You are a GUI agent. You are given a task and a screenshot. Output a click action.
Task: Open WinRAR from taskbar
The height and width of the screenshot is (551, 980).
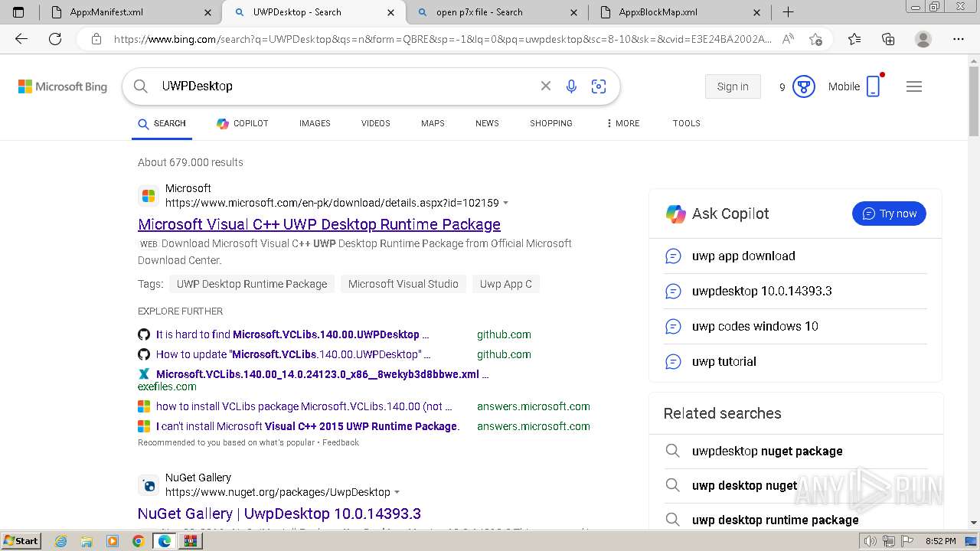(x=190, y=541)
